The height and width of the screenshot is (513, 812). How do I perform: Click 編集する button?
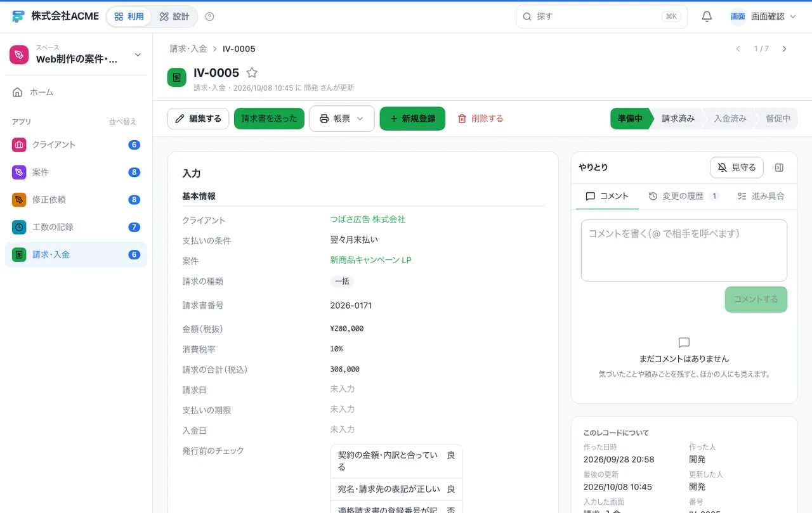point(198,119)
